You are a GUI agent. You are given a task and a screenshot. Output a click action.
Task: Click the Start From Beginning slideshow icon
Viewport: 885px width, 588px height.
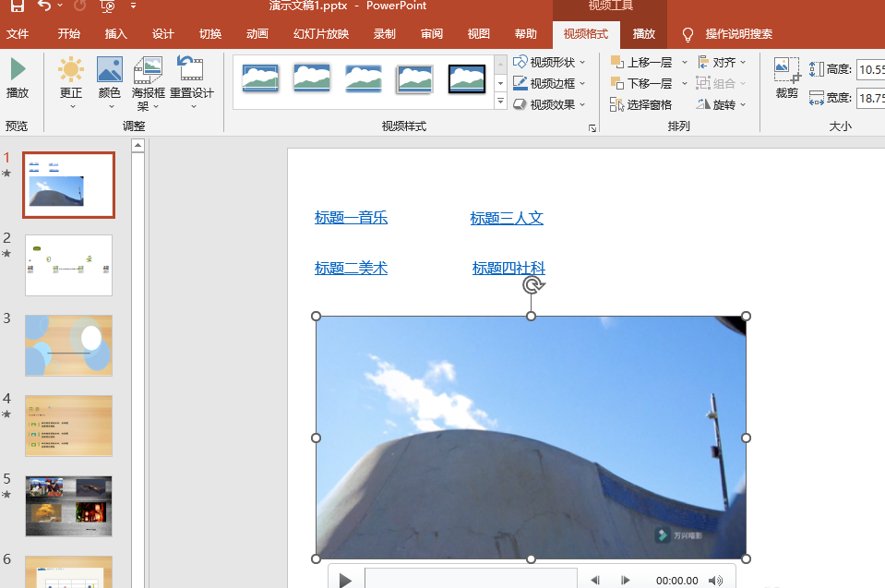point(107,6)
